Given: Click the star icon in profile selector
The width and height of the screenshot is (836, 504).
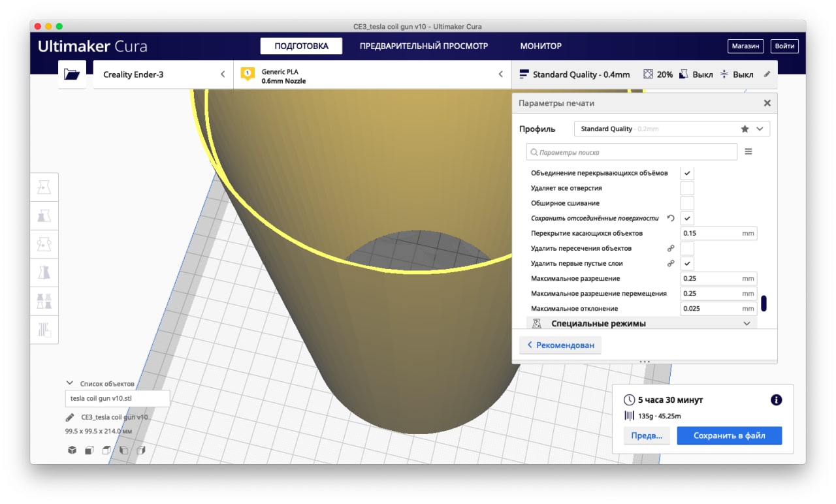Looking at the screenshot, I should (x=745, y=129).
